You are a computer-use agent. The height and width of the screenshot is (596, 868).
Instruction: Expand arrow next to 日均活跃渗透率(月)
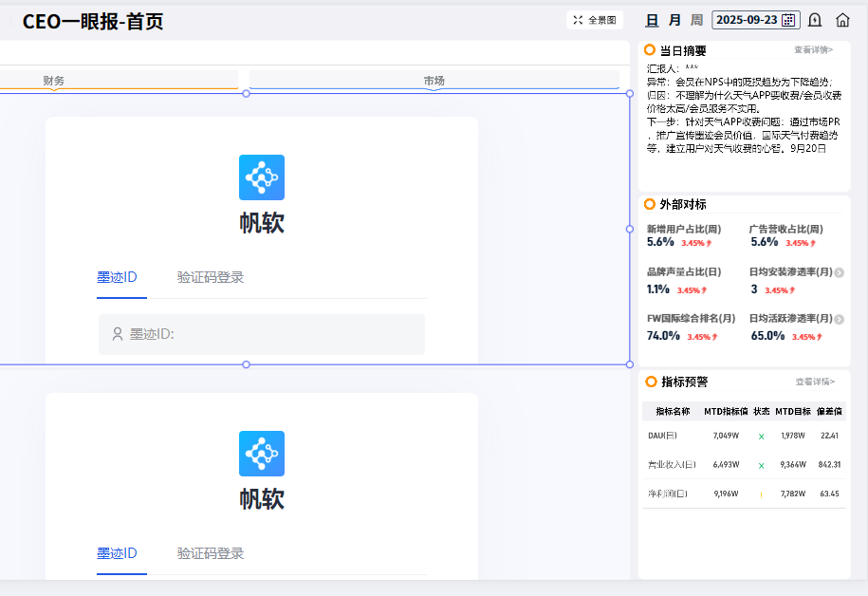click(839, 319)
